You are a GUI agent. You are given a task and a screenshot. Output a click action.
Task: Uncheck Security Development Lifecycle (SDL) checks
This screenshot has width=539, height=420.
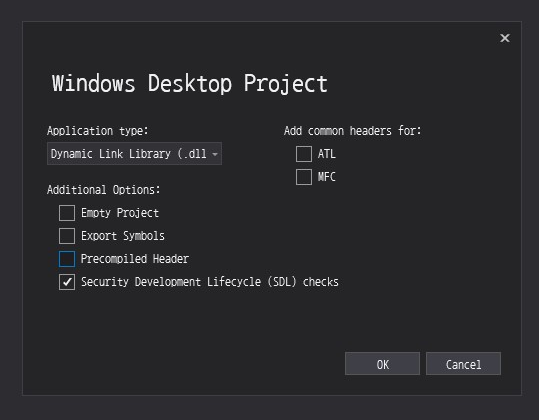(67, 282)
